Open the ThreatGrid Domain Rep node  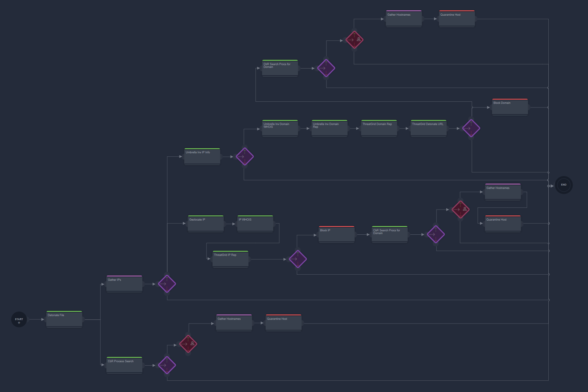click(379, 128)
